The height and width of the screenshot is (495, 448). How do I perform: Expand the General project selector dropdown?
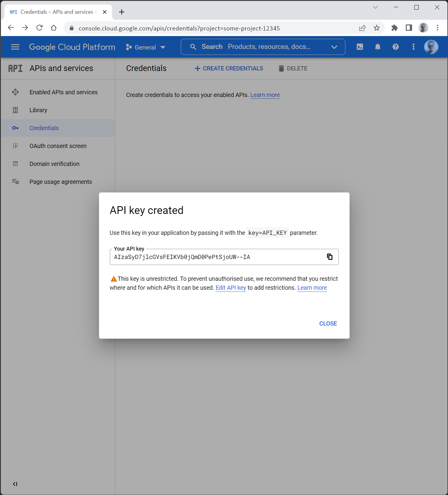tap(146, 47)
